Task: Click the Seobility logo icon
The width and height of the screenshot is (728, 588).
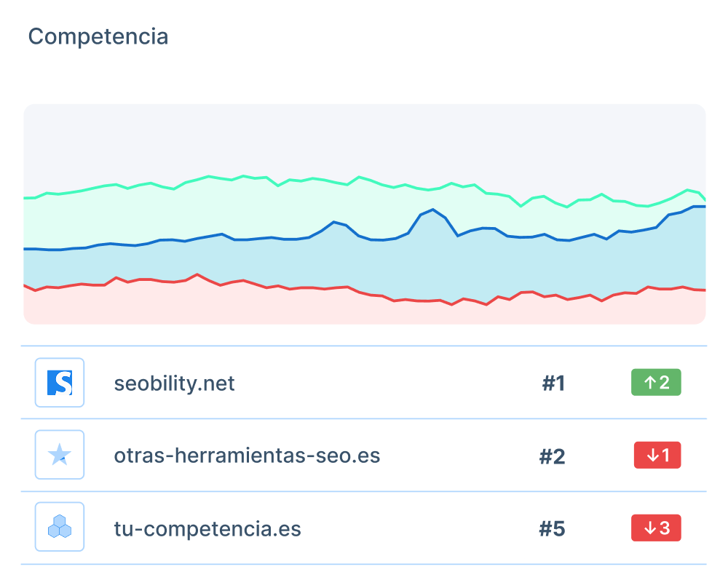Action: 60,383
